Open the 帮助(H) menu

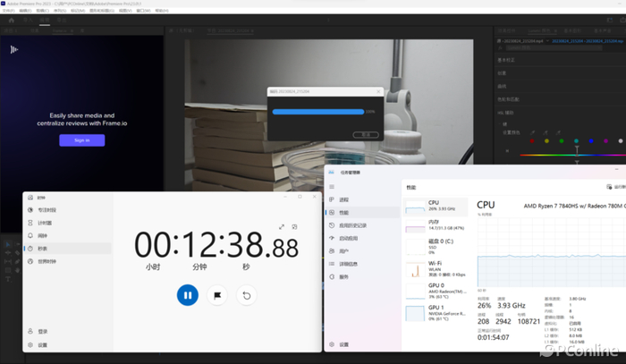coord(162,11)
